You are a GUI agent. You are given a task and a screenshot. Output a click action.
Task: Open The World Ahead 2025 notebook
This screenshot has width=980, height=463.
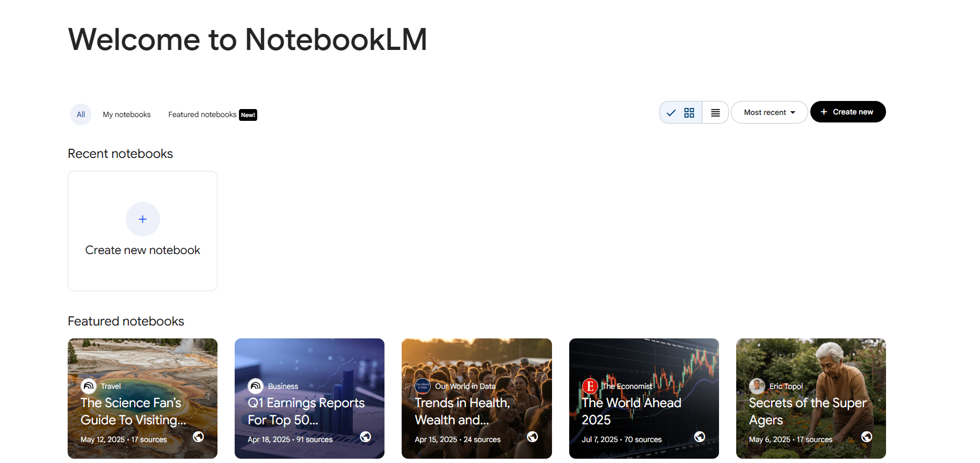coord(644,399)
